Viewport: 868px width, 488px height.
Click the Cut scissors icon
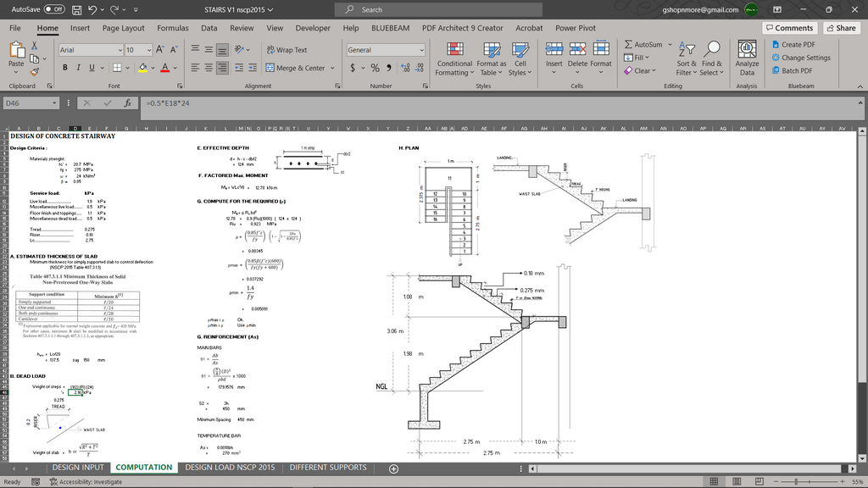pos(34,46)
